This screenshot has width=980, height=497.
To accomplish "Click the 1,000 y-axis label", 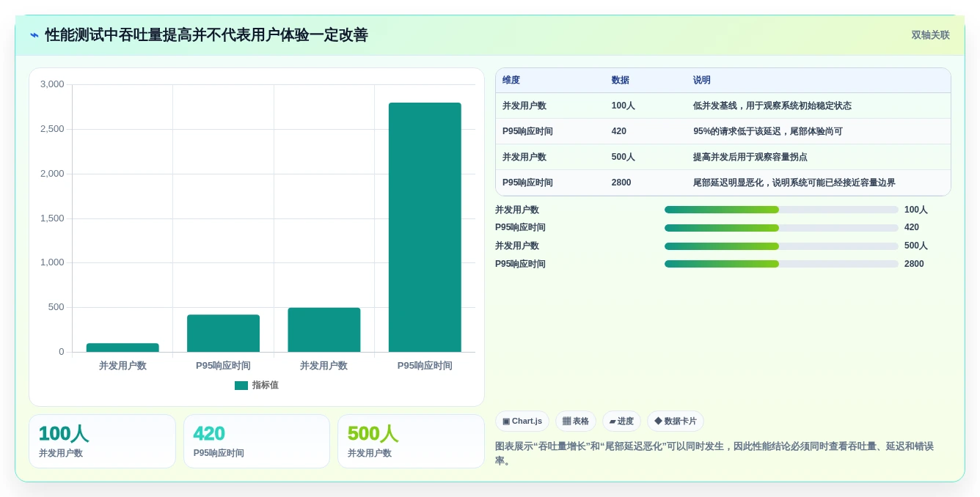I will [52, 262].
